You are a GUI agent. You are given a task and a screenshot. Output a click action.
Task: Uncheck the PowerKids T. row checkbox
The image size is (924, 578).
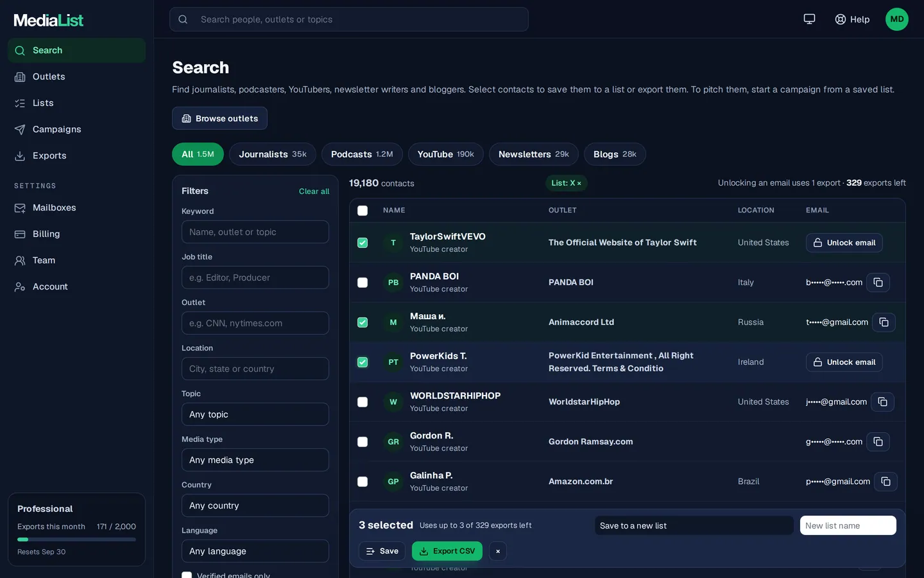pos(363,362)
